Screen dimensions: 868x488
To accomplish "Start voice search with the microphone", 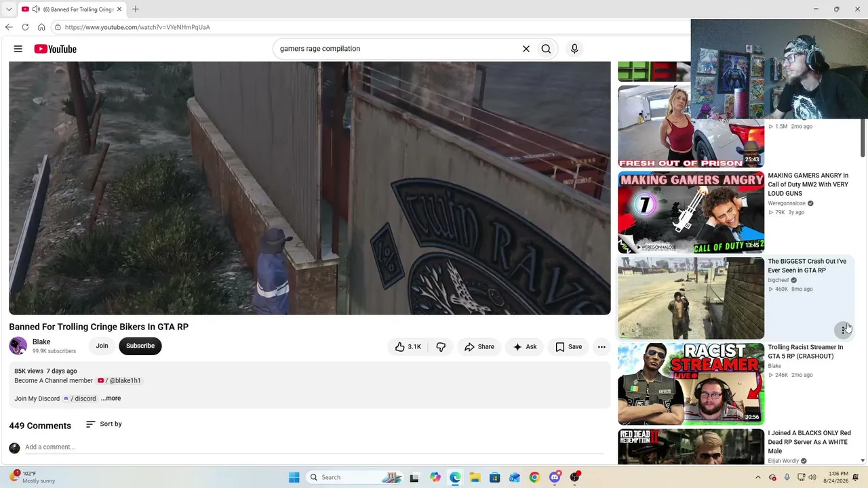I will tap(574, 49).
